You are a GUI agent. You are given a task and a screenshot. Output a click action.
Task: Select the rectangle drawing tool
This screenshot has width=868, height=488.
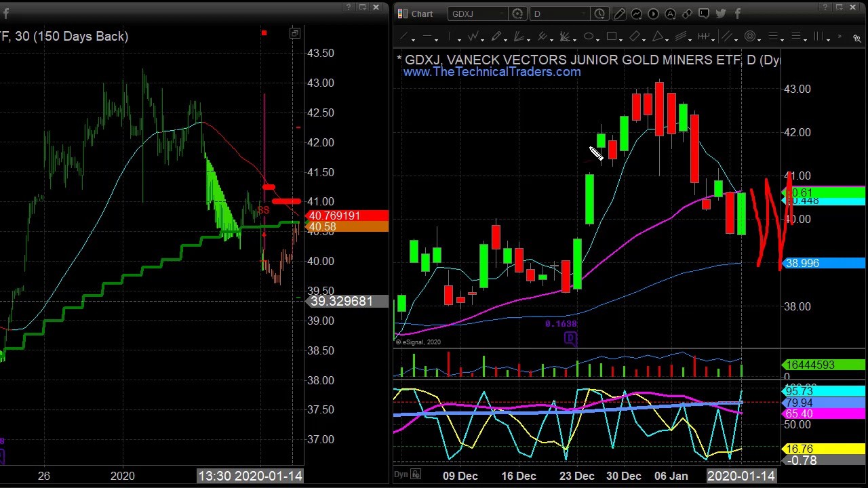pos(612,37)
